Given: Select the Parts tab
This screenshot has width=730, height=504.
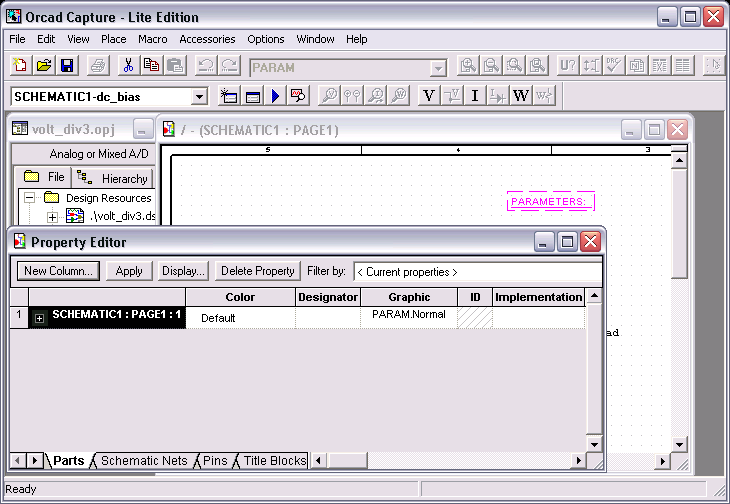Looking at the screenshot, I should [x=68, y=461].
